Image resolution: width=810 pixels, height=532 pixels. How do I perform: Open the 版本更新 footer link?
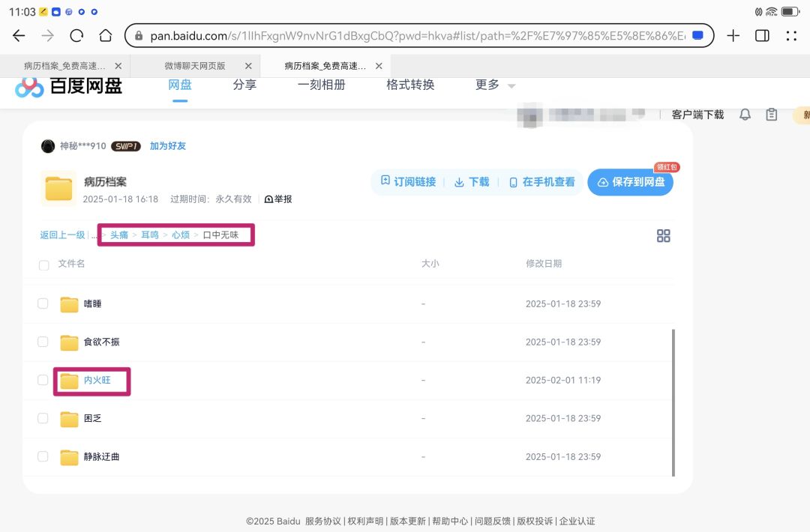pos(407,522)
